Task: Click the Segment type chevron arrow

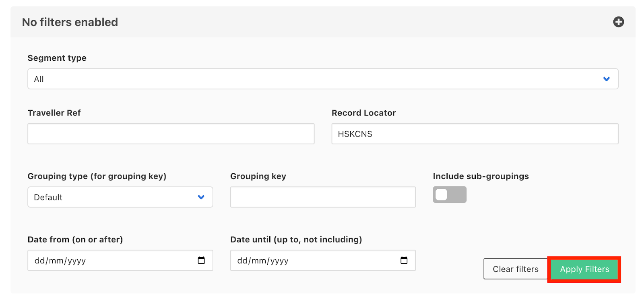Action: click(606, 79)
